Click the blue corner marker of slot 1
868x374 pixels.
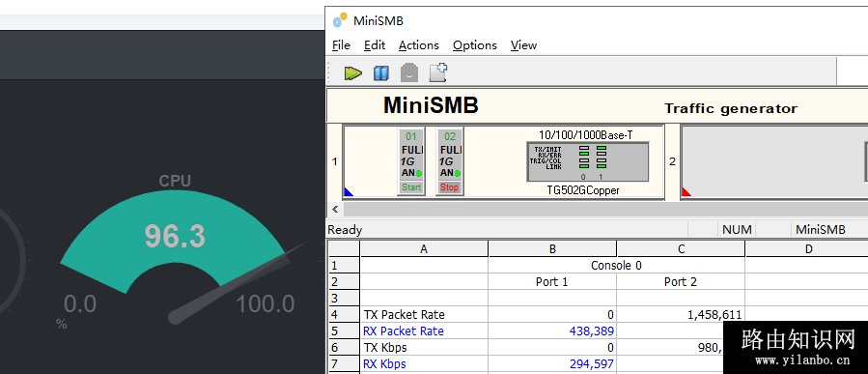(x=349, y=191)
